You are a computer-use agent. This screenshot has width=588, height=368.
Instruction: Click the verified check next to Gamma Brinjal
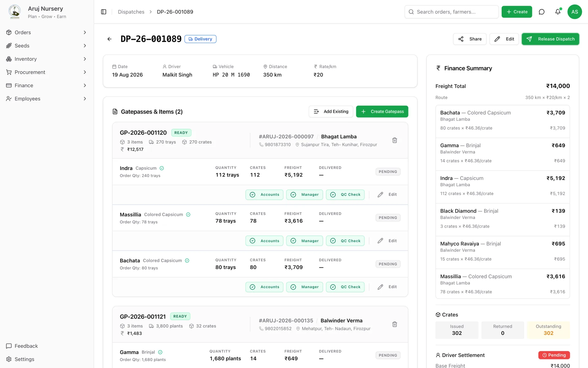point(160,352)
